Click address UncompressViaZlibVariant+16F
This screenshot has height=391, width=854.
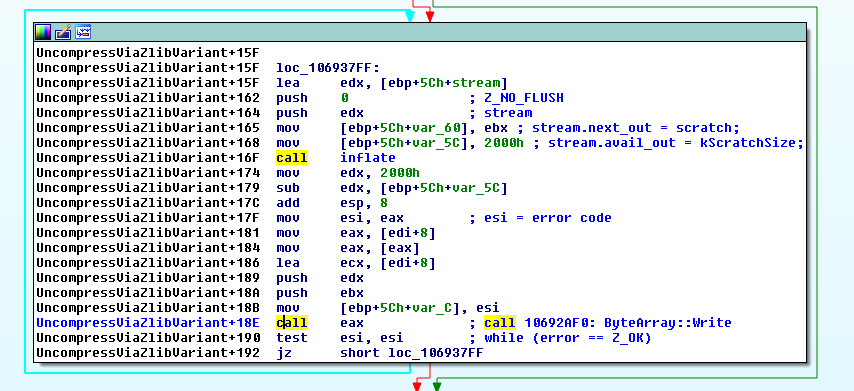coord(148,158)
